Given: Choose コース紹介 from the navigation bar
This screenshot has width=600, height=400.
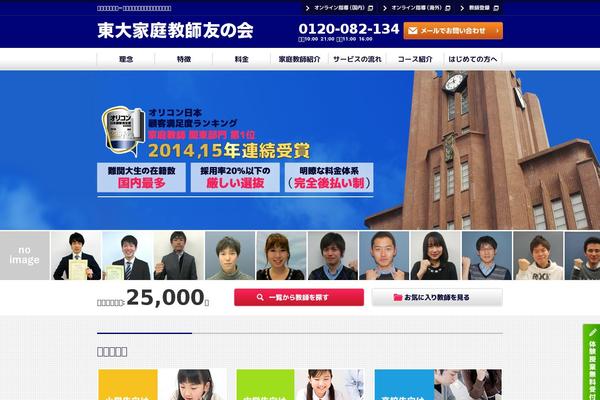Looking at the screenshot, I should [x=415, y=59].
